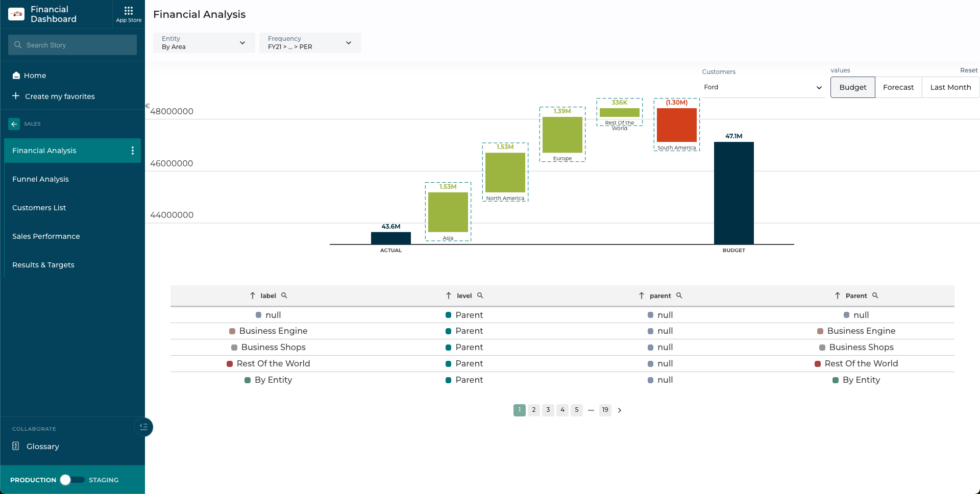Switch values to Forecast
The width and height of the screenshot is (980, 494).
click(898, 87)
